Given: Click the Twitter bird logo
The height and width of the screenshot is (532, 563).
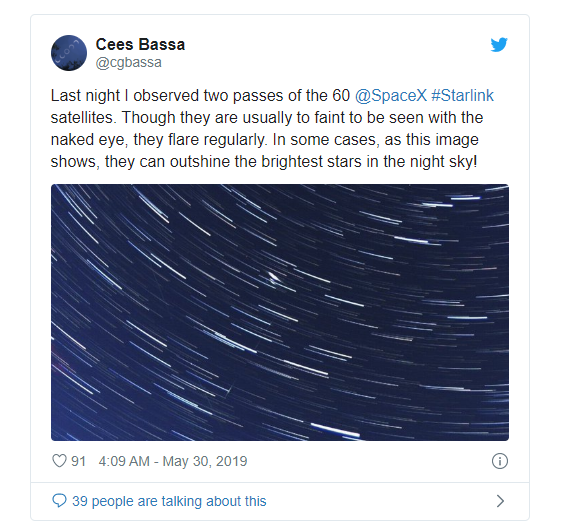Looking at the screenshot, I should click(499, 45).
